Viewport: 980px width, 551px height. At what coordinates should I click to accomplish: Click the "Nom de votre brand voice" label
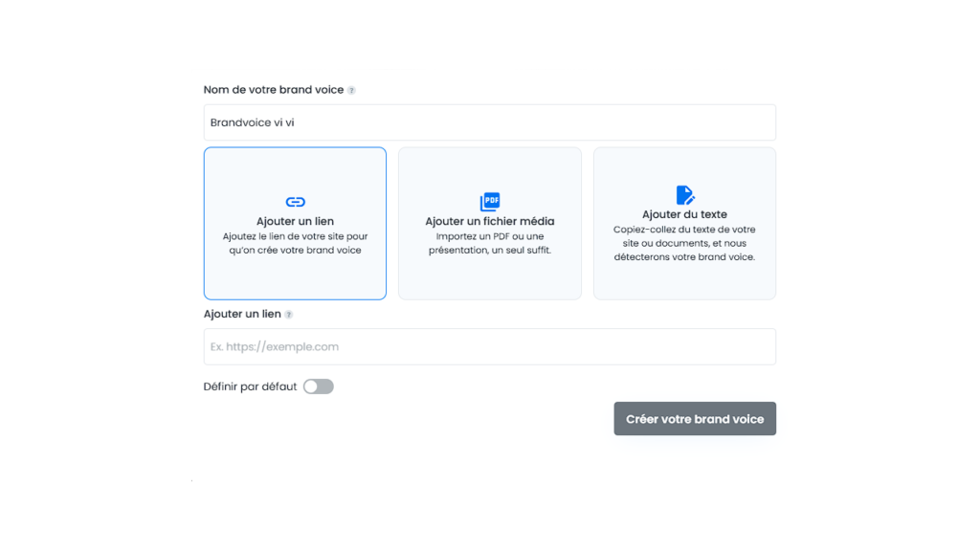(273, 90)
